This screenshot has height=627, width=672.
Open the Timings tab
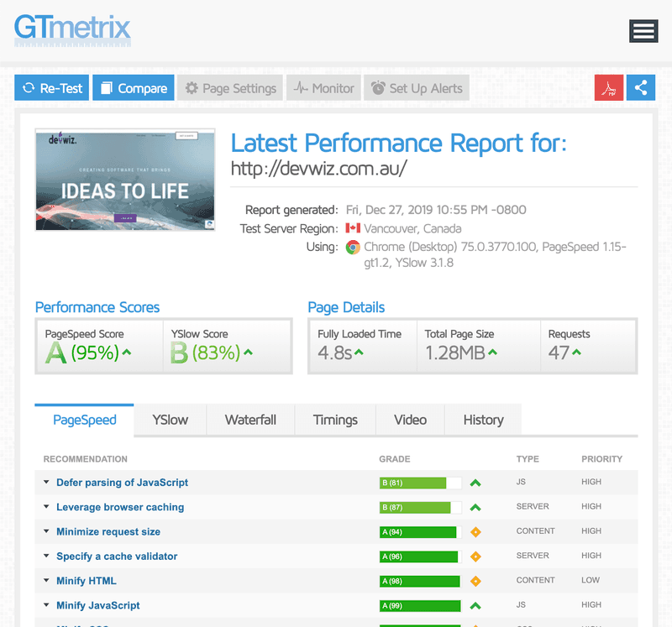(335, 420)
